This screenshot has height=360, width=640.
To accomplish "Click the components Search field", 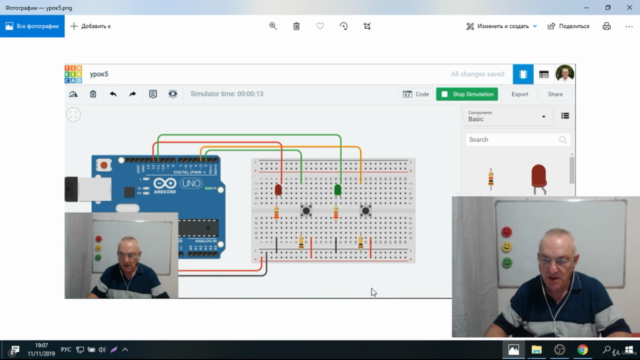I will click(517, 140).
